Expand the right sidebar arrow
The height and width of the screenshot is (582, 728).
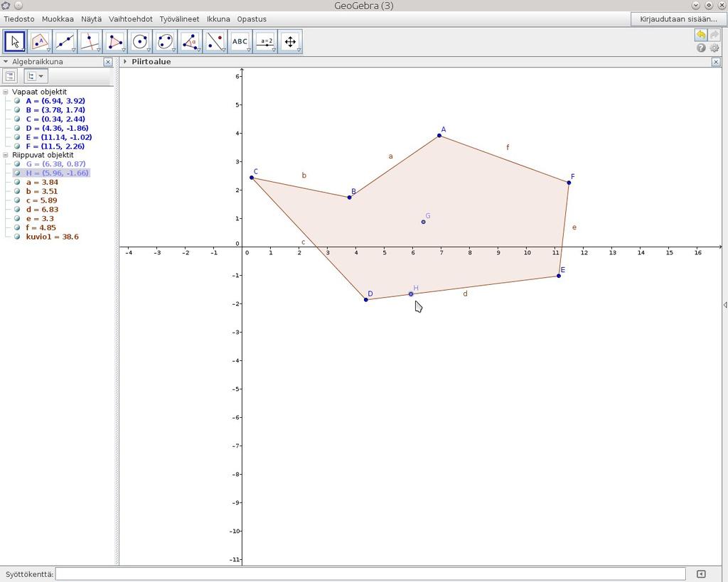725,305
